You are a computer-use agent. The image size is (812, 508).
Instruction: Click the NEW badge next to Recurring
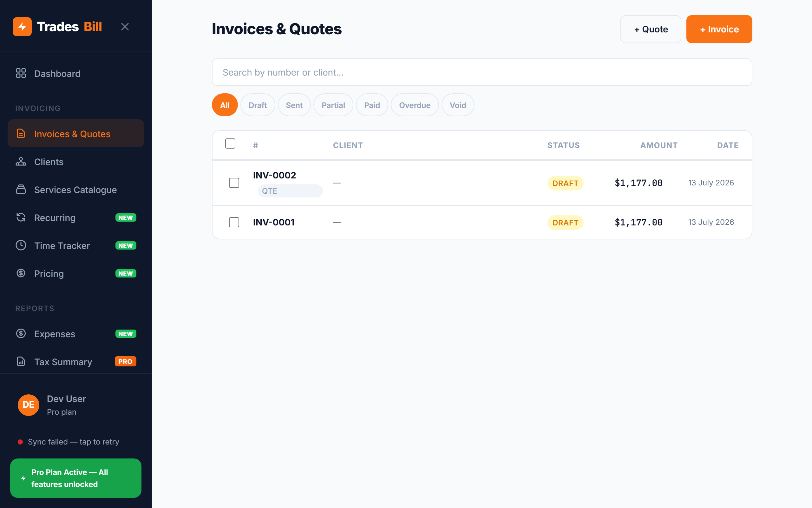pyautogui.click(x=126, y=218)
